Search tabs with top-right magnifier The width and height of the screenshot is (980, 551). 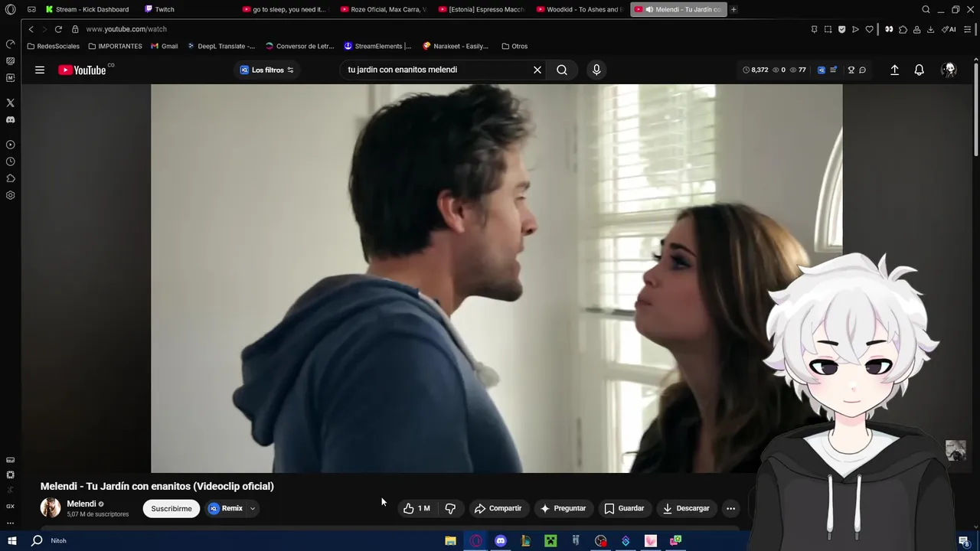tap(926, 9)
